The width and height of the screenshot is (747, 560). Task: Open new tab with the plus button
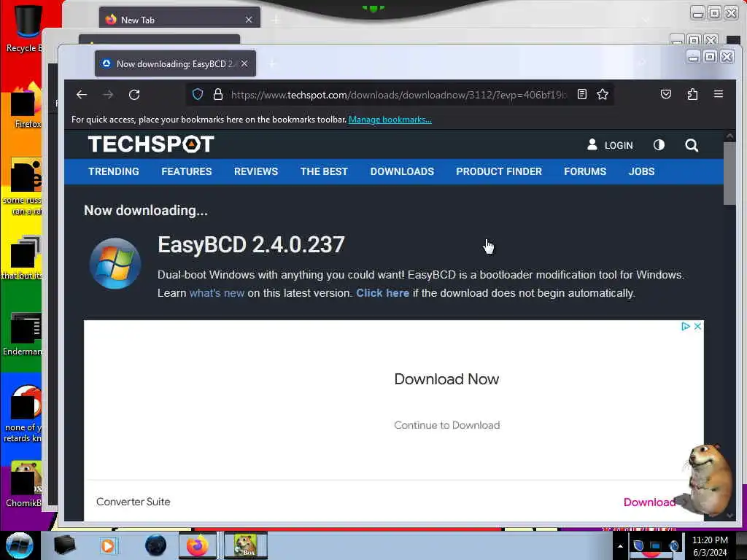coord(273,64)
